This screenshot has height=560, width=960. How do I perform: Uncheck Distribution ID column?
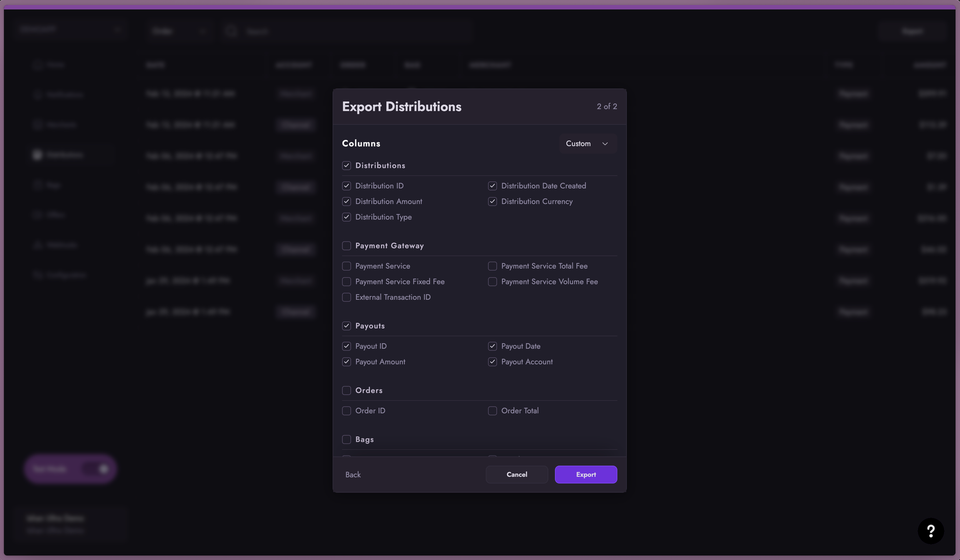click(346, 186)
